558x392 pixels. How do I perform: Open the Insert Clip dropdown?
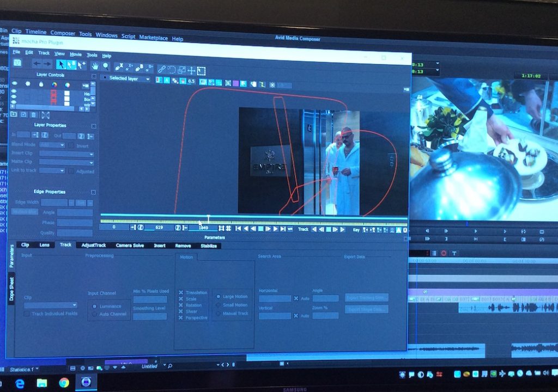(x=66, y=154)
